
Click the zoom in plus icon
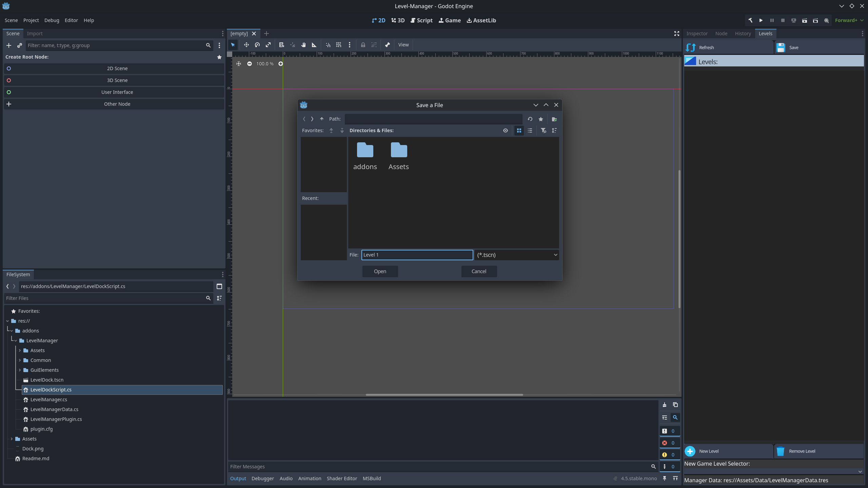click(x=281, y=64)
